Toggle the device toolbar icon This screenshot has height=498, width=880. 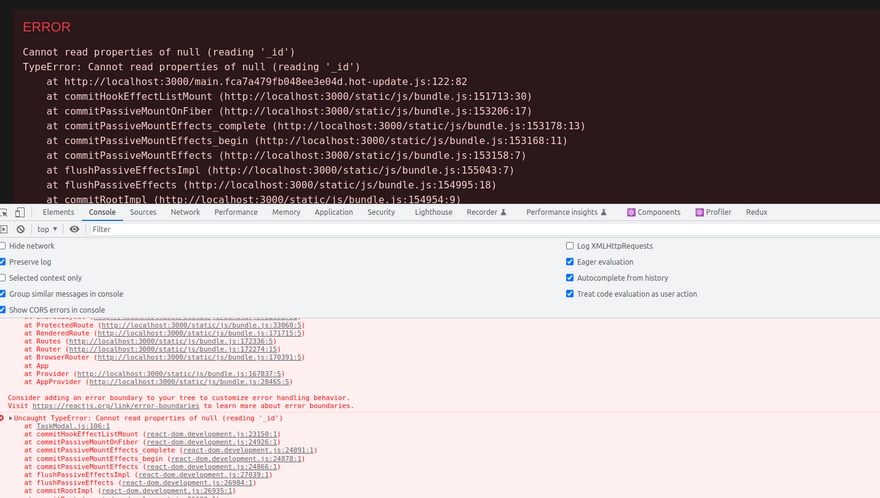tap(20, 213)
